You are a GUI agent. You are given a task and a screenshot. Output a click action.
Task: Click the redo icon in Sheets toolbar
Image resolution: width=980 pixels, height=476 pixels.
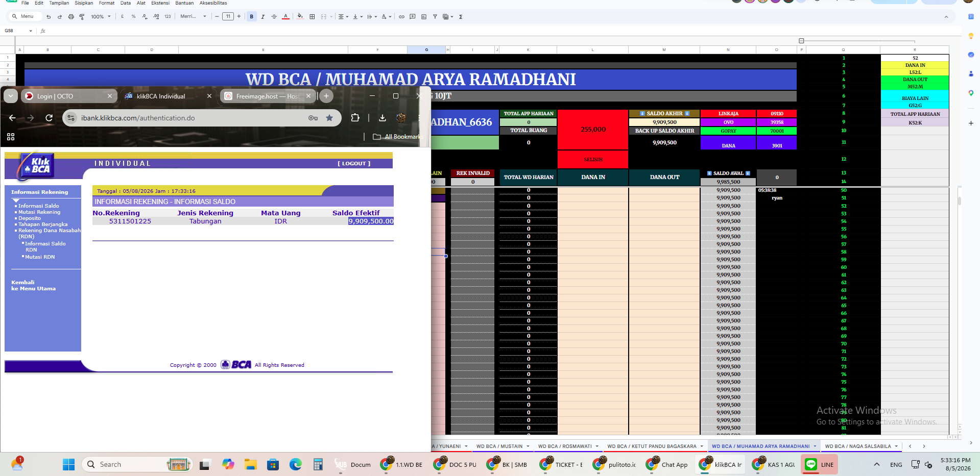click(x=60, y=17)
